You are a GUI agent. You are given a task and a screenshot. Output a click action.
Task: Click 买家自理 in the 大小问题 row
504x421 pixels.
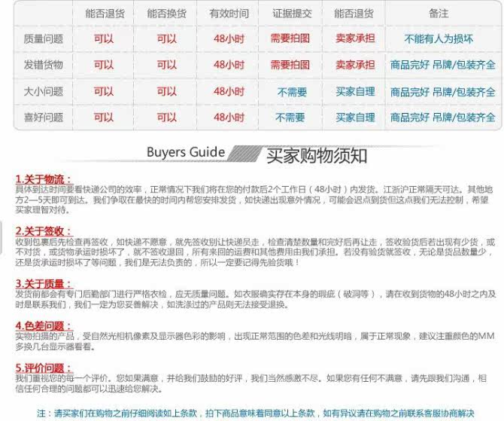[355, 91]
